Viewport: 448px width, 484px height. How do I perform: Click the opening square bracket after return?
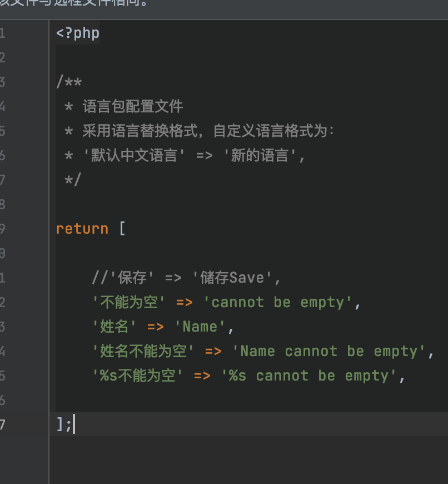tap(122, 229)
